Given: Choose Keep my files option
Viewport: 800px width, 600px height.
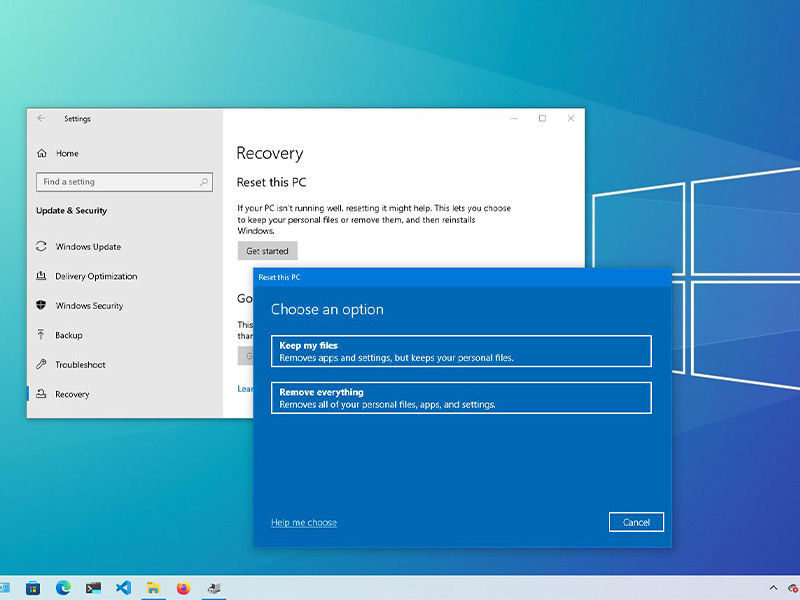Looking at the screenshot, I should pos(461,351).
